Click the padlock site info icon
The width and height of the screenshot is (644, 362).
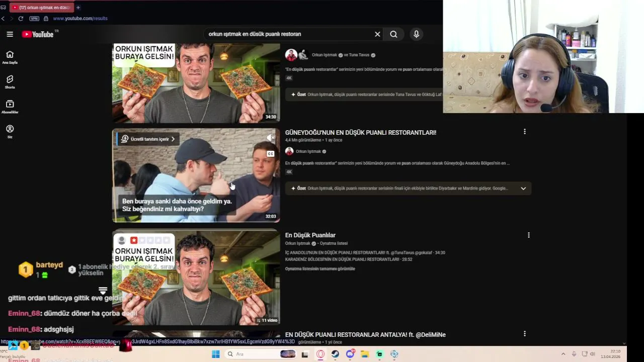46,19
